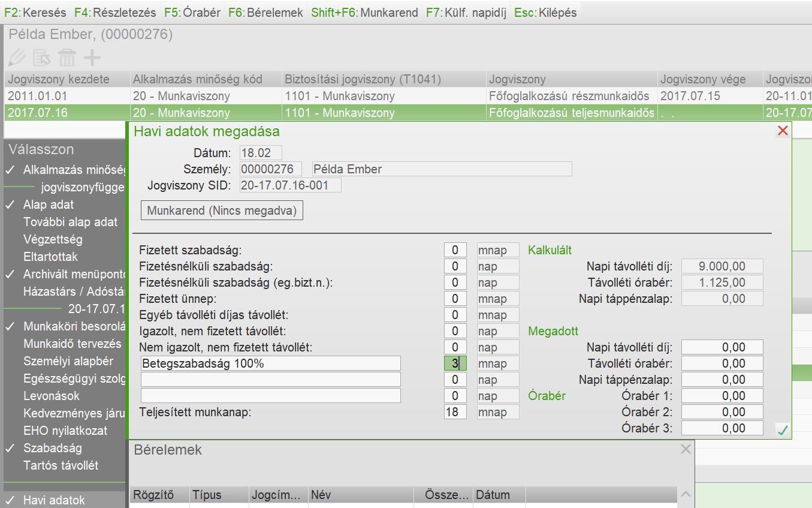Close the Havi adatok megadása dialog
Viewport: 812px width, 508px height.
tap(782, 131)
